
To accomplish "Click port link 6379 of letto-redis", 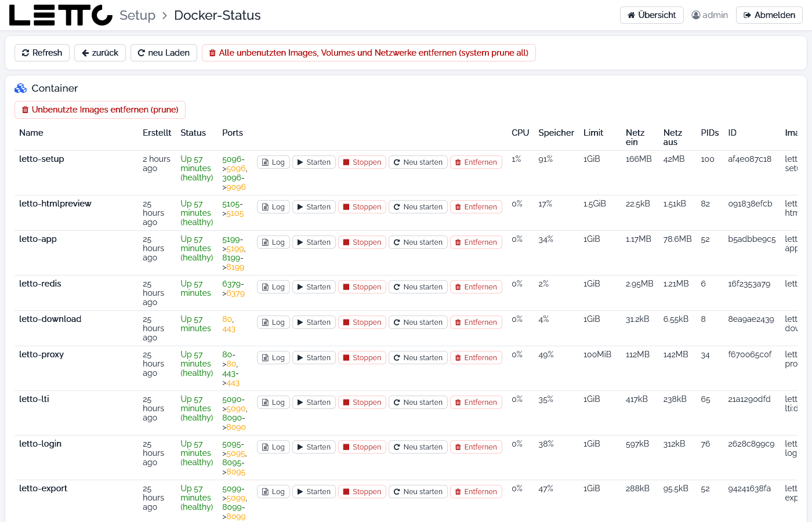I will pos(235,293).
